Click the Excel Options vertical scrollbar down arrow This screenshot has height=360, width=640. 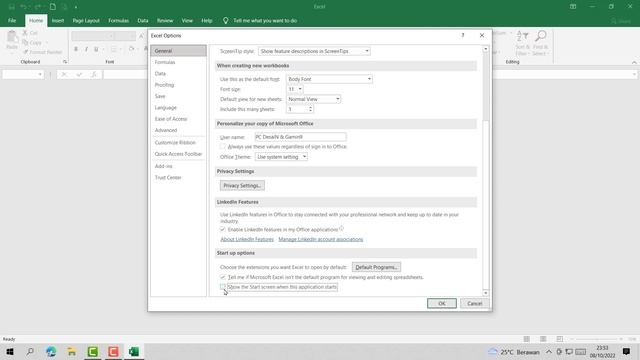[x=485, y=293]
